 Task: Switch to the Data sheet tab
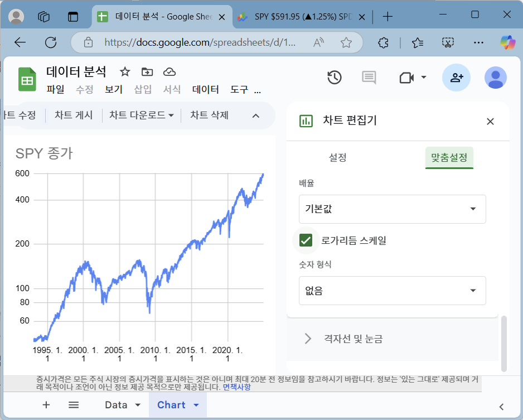[x=116, y=405]
